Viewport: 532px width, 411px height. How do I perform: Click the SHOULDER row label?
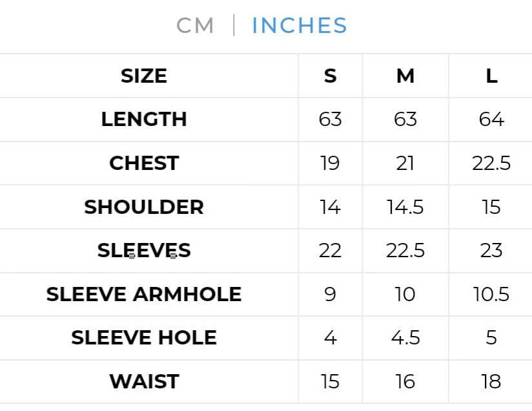[x=144, y=207]
